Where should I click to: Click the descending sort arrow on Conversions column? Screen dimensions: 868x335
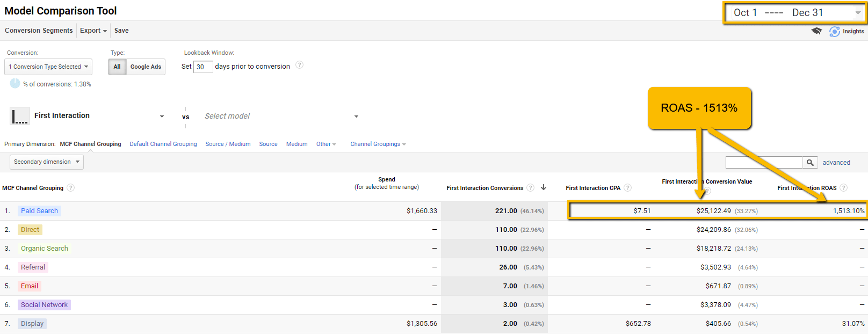click(544, 187)
